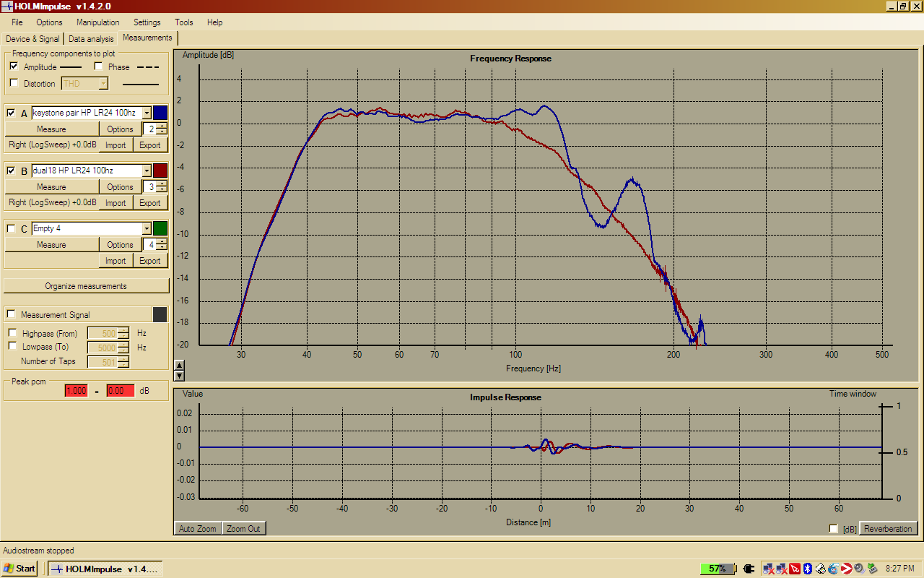The height and width of the screenshot is (578, 924).
Task: Enable measurement C checkbox
Action: pos(11,228)
